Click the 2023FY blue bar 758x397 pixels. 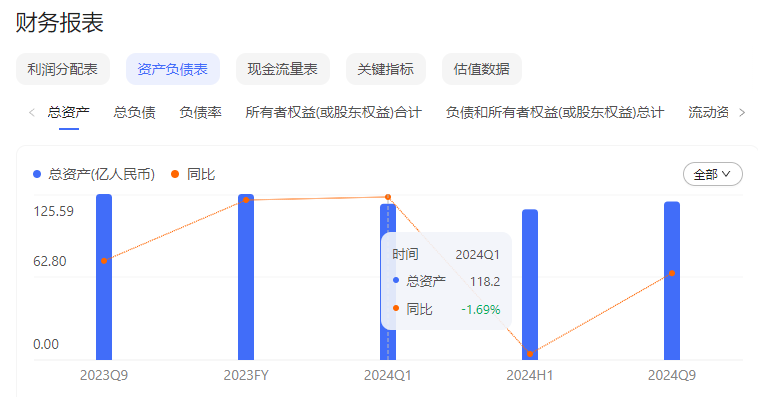pos(246,277)
